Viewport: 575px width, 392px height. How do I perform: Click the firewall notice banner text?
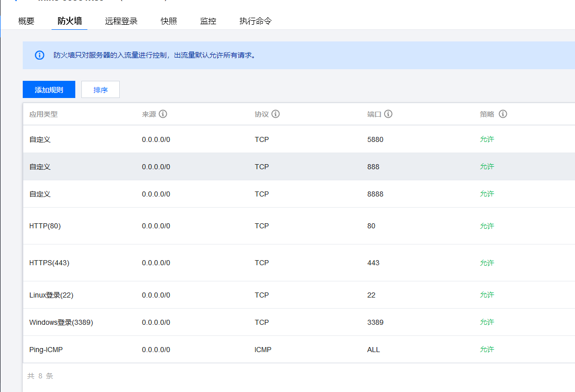[155, 56]
